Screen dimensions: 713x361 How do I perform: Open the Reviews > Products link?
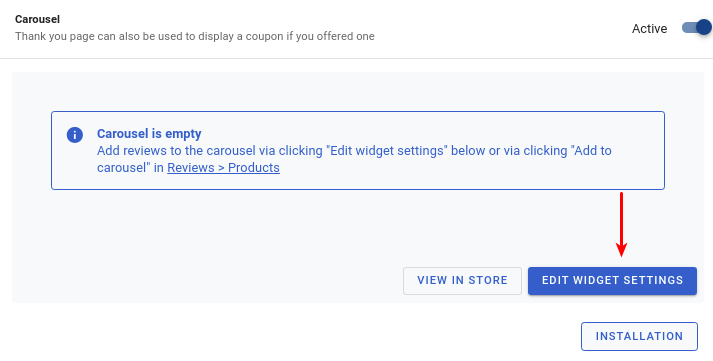coord(223,168)
